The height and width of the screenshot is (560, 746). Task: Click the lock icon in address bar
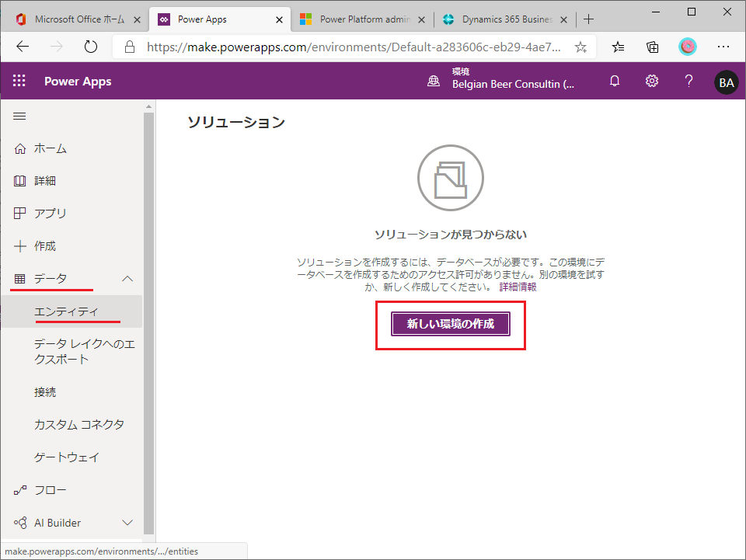[130, 47]
